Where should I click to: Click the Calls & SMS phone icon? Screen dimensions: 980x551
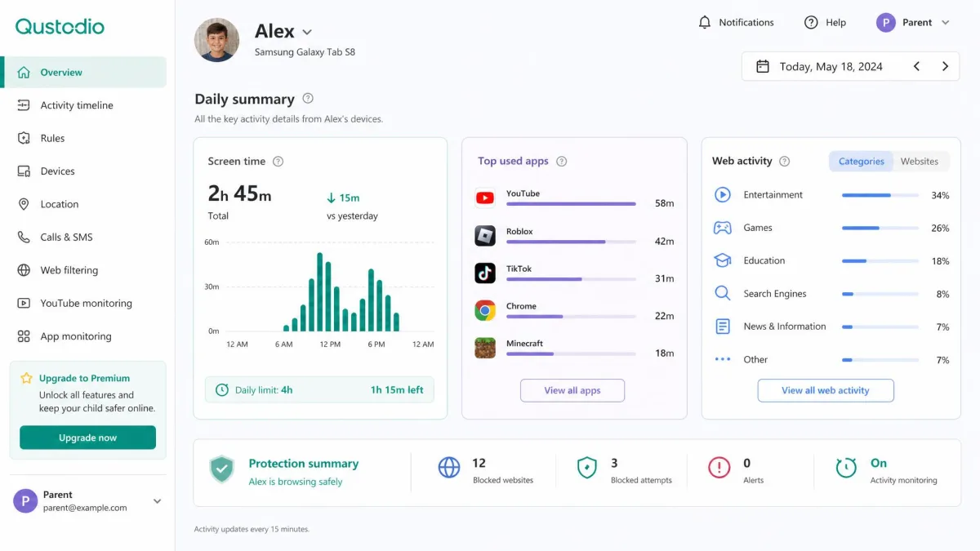click(24, 237)
